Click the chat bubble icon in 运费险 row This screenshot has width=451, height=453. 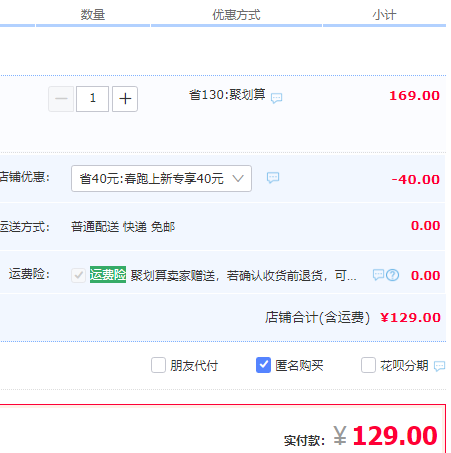pos(378,275)
